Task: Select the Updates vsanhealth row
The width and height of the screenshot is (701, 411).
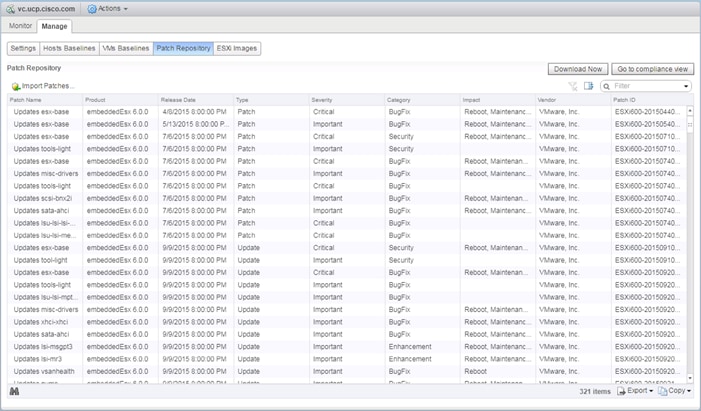Action: [x=347, y=371]
